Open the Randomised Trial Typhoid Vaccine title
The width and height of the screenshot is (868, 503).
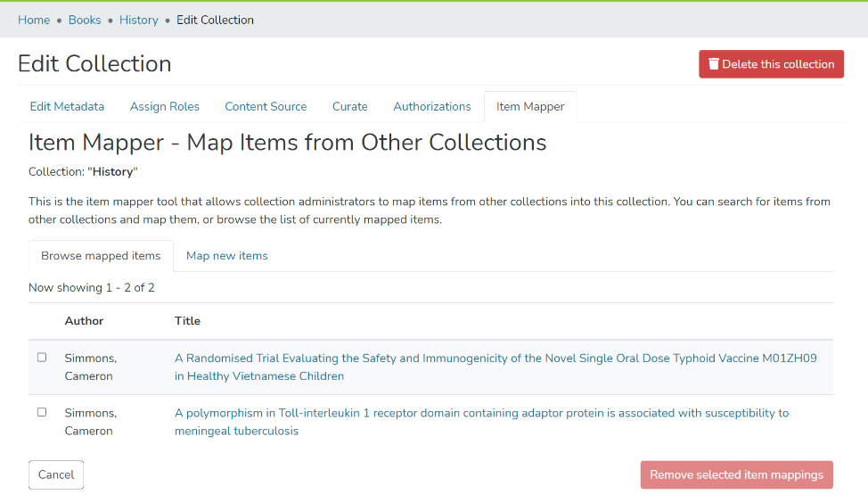click(495, 359)
